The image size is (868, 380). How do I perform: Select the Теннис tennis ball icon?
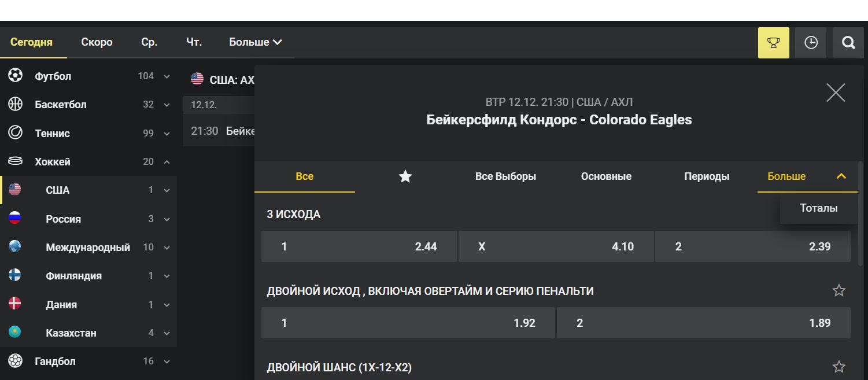click(16, 132)
